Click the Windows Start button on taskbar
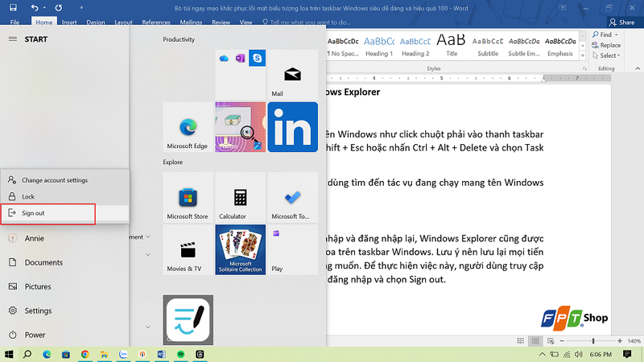This screenshot has width=644, height=362. (x=9, y=354)
